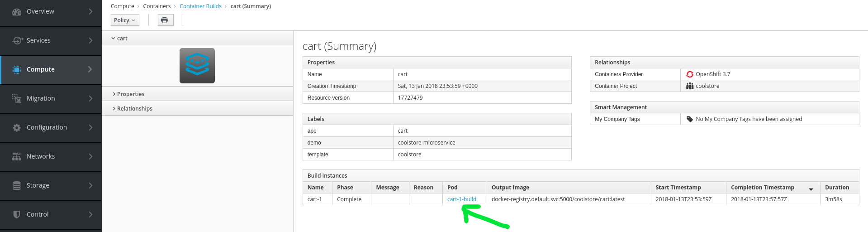Click the print icon button
Image resolution: width=868 pixels, height=232 pixels.
click(x=165, y=20)
